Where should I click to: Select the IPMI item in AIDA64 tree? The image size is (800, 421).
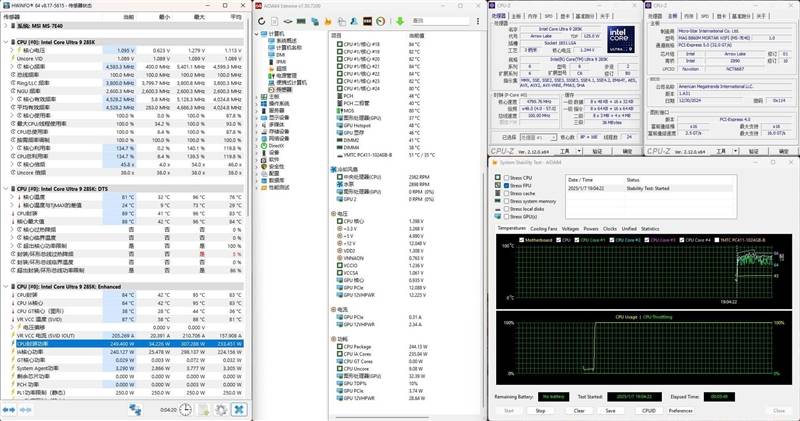click(281, 62)
